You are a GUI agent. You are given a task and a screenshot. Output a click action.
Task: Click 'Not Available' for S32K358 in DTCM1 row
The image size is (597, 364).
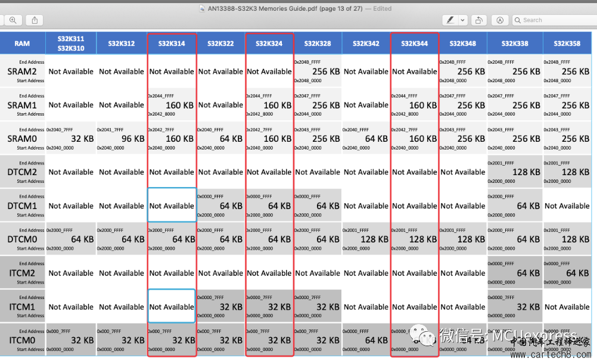click(x=567, y=206)
